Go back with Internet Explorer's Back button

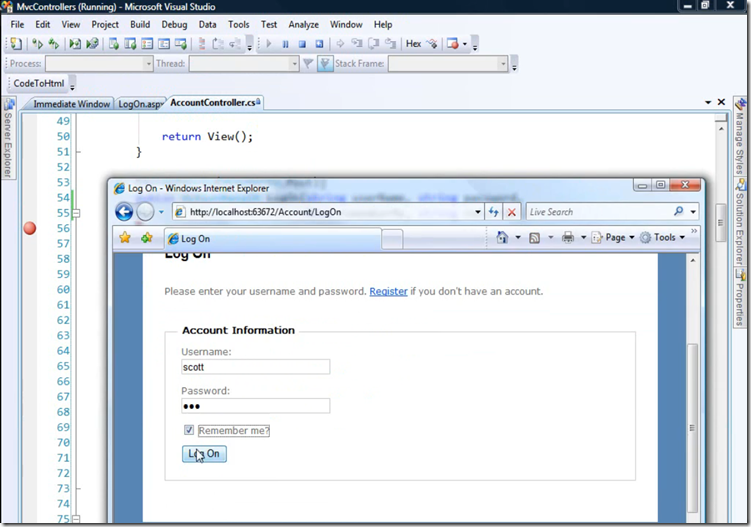tap(124, 211)
